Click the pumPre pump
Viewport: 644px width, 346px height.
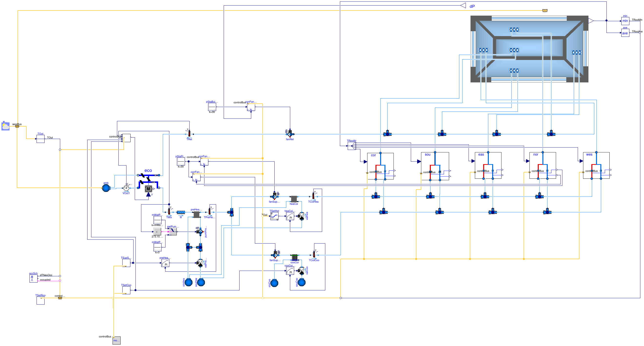point(200,232)
